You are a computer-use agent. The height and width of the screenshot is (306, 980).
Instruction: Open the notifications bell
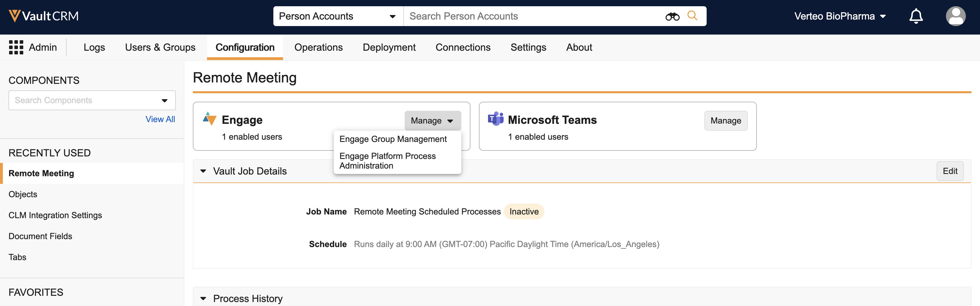coord(916,16)
